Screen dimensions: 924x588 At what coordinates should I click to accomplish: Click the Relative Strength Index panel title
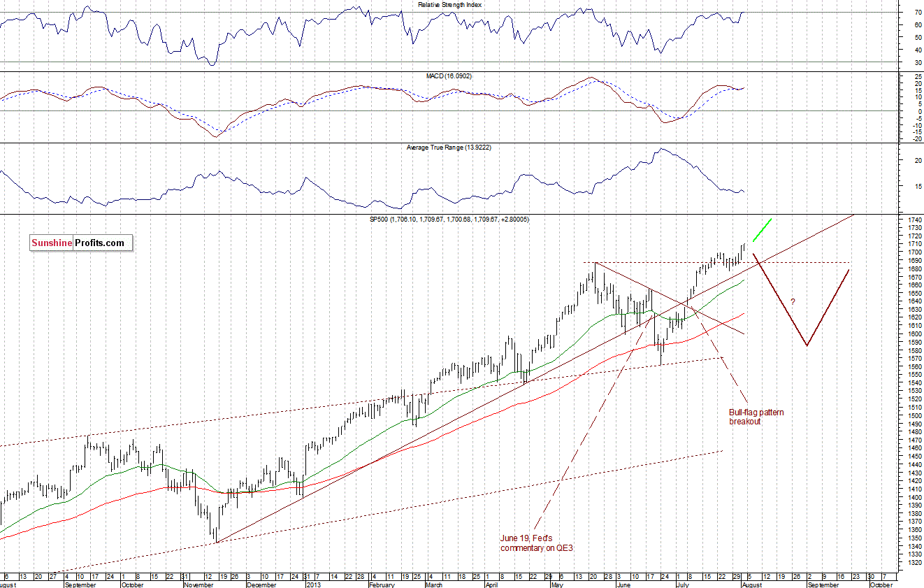point(450,4)
